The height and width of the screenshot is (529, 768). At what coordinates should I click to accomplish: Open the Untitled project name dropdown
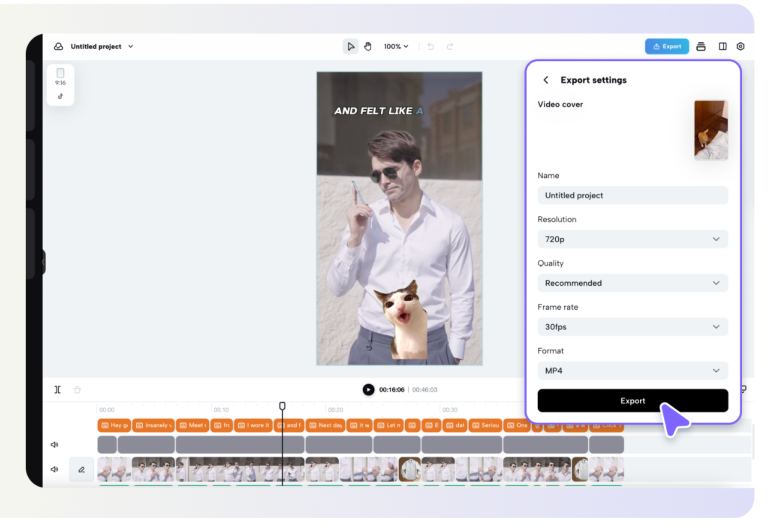(131, 47)
